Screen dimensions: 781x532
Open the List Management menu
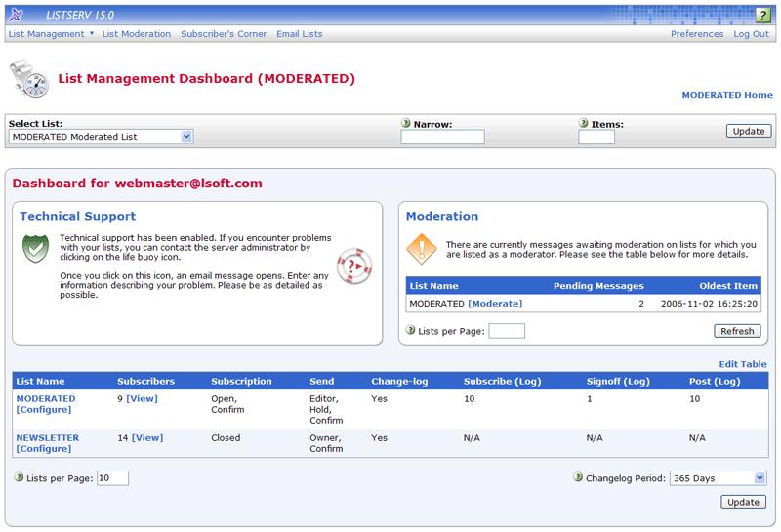pos(51,34)
